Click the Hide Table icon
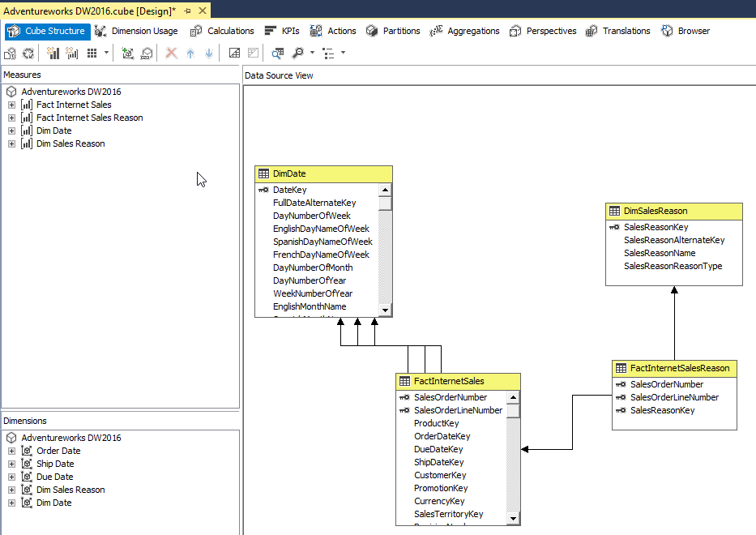The image size is (756, 535). pyautogui.click(x=253, y=53)
